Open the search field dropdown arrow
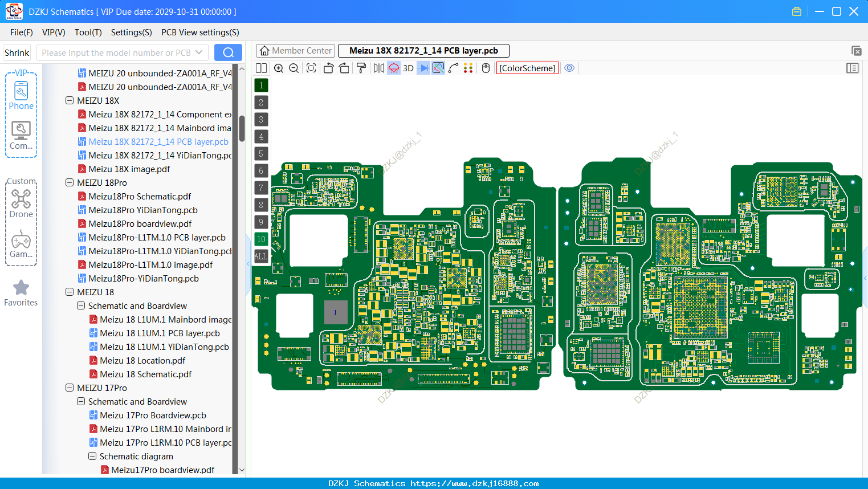 199,52
